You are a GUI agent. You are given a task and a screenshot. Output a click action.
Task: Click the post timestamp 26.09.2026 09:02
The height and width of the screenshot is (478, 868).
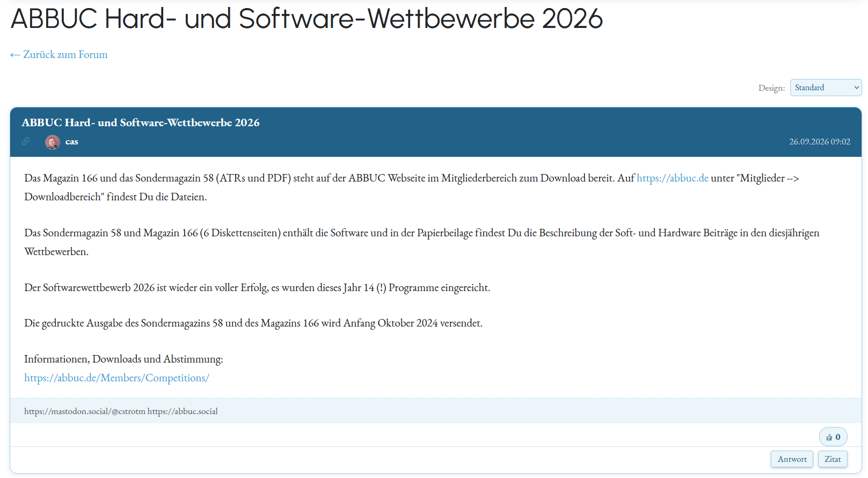click(x=820, y=142)
